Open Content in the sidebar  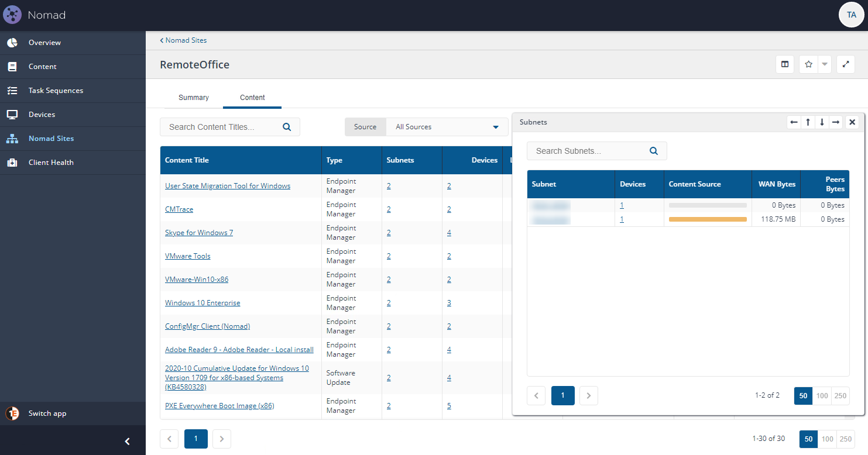pos(73,67)
